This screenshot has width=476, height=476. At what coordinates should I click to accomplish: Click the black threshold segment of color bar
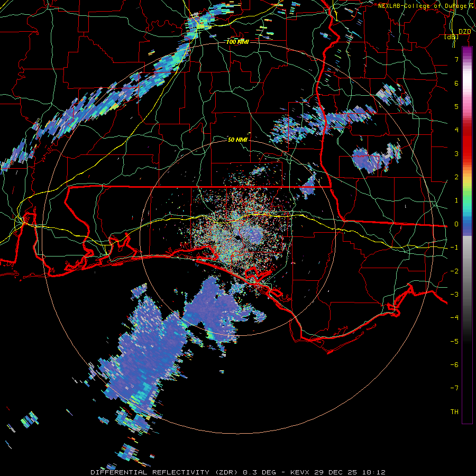467,382
